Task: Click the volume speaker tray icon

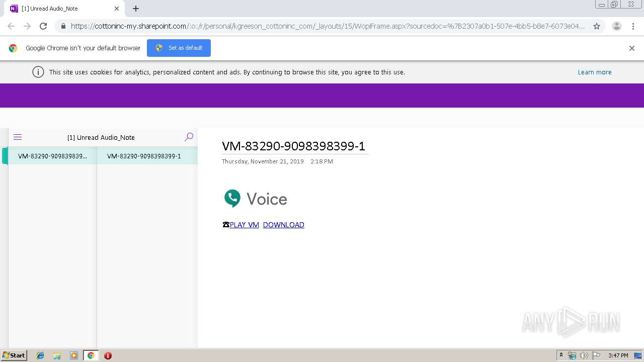Action: (584, 355)
